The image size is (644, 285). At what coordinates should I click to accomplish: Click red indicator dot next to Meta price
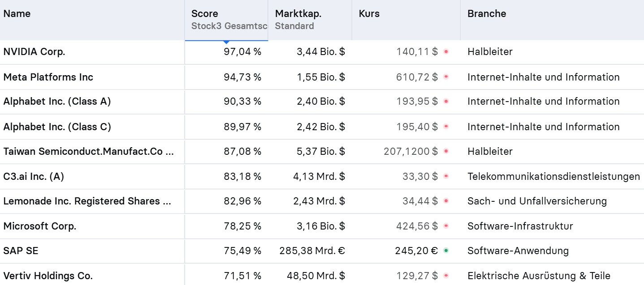[x=446, y=77]
